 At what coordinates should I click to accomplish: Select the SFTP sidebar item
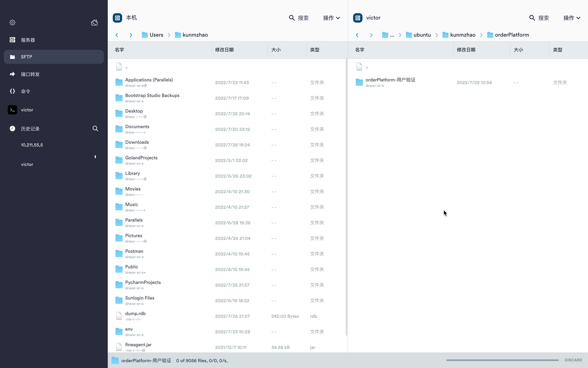pos(54,57)
